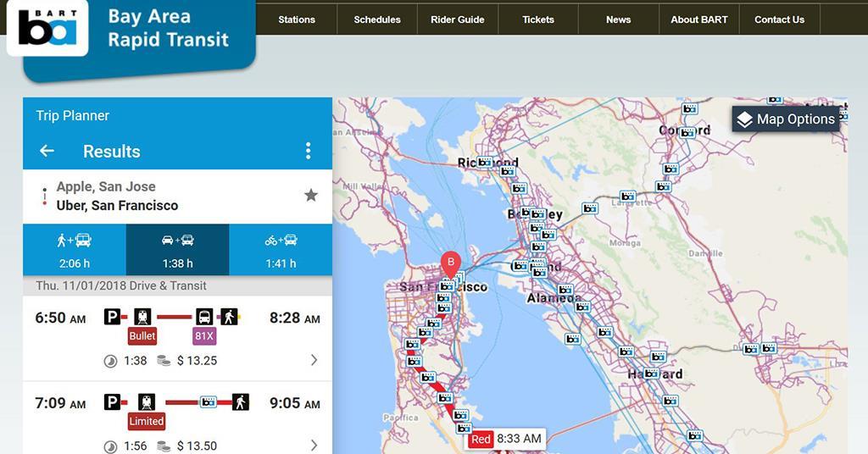The height and width of the screenshot is (454, 868).
Task: Click BART icon in 7:09 AM trip
Action: tap(209, 402)
